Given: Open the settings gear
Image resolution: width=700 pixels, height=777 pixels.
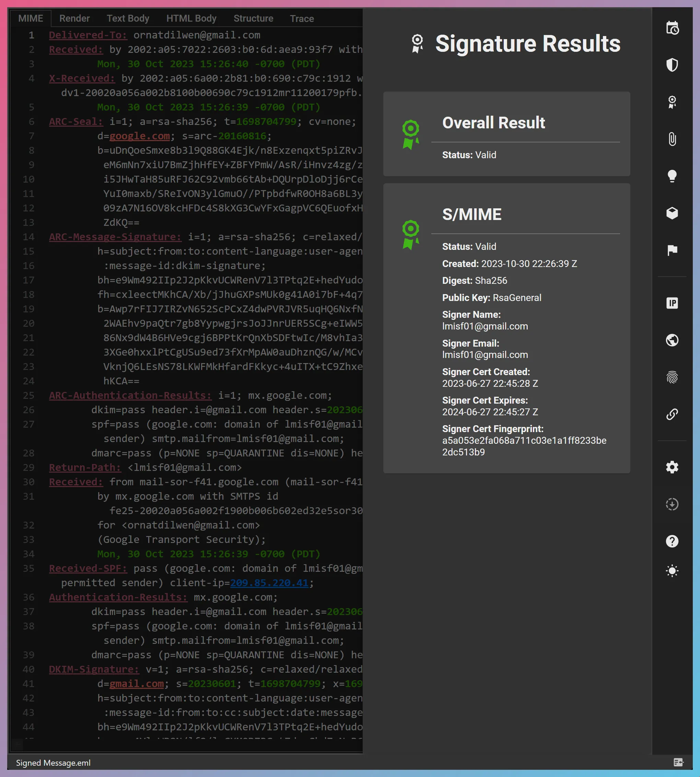Looking at the screenshot, I should (x=672, y=467).
